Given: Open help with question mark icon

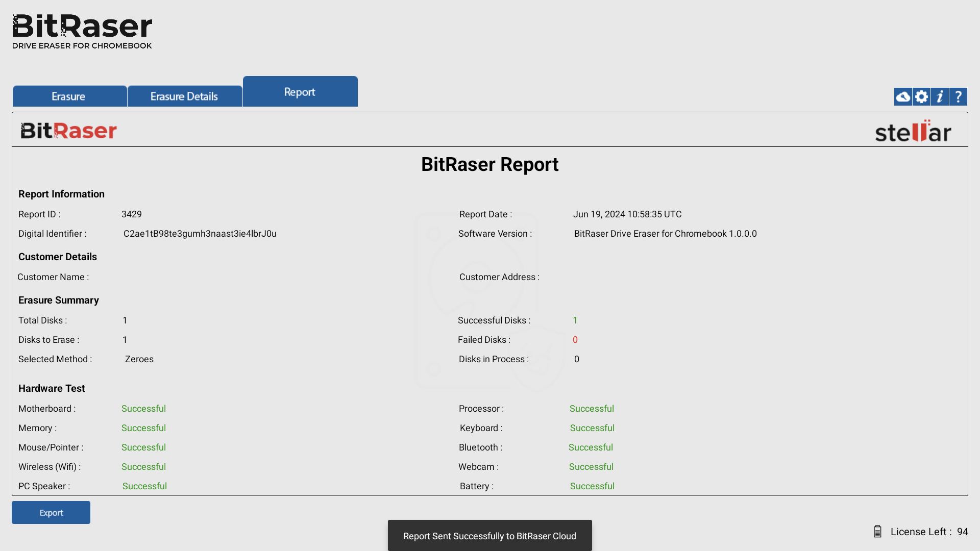Looking at the screenshot, I should (x=958, y=96).
